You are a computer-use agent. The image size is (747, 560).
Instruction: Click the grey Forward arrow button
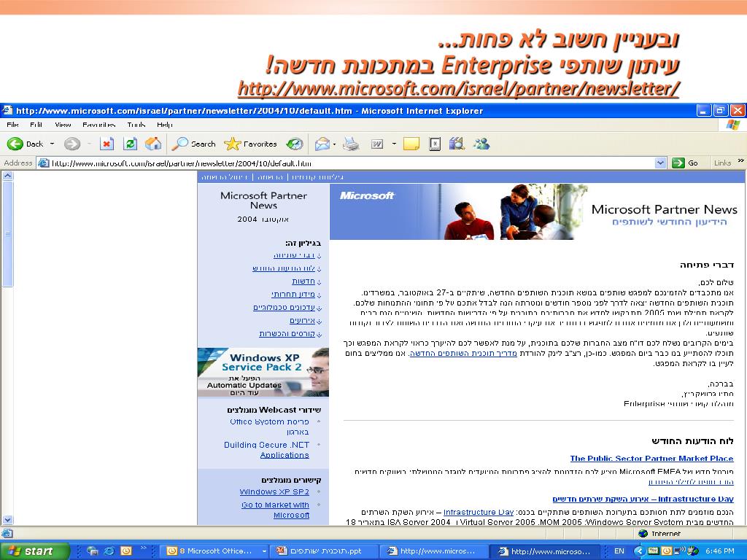tap(72, 144)
